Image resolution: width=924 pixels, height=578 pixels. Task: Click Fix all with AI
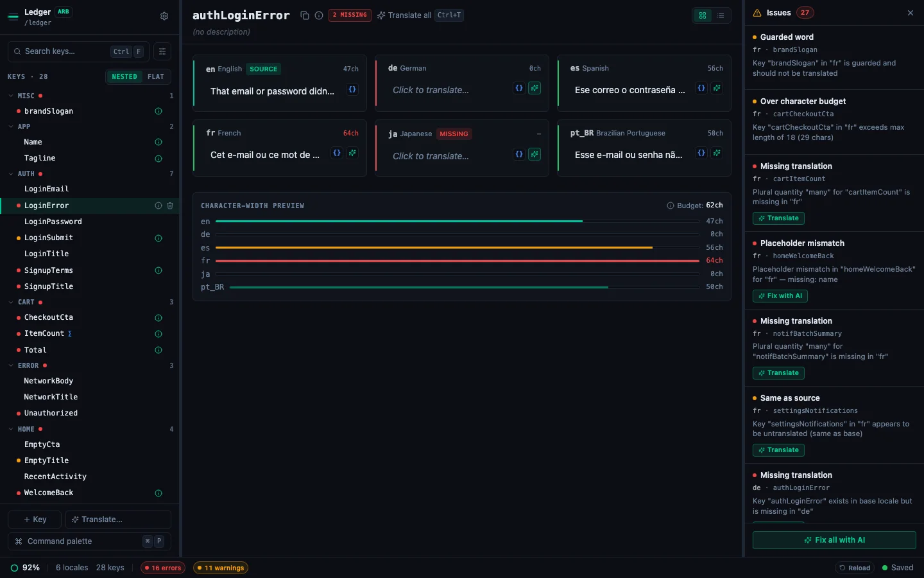point(834,540)
